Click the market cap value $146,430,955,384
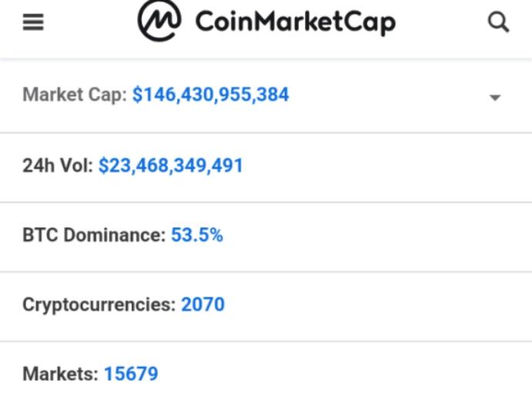 pos(210,96)
